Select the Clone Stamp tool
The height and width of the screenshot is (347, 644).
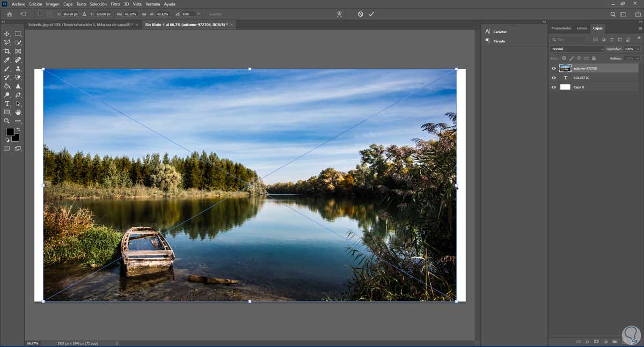click(18, 69)
